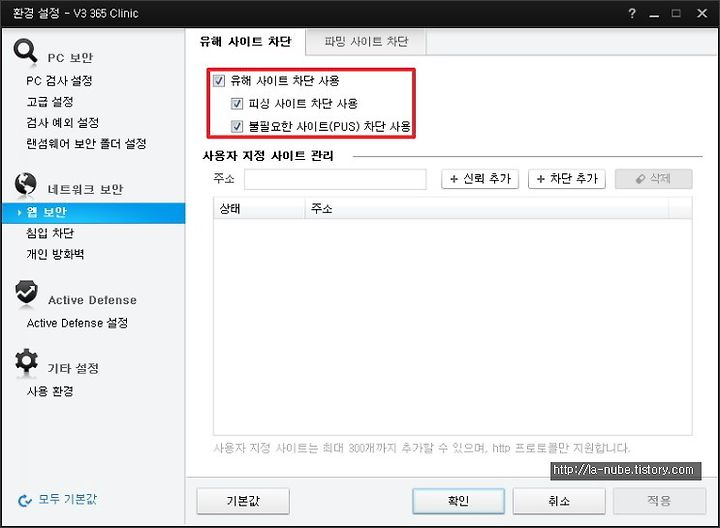Click the Active Defense shield icon
Viewport: 720px width, 528px height.
(26, 292)
